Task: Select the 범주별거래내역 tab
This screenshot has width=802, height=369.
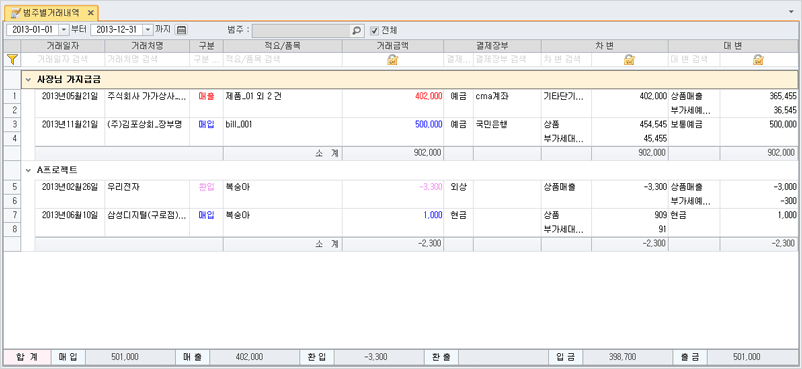Action: click(51, 12)
